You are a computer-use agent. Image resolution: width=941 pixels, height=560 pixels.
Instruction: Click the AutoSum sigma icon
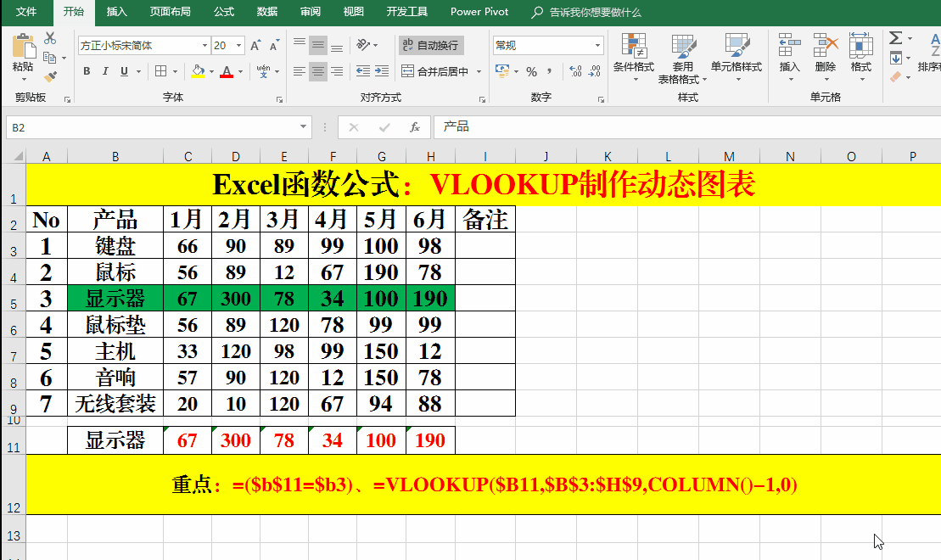pos(895,38)
